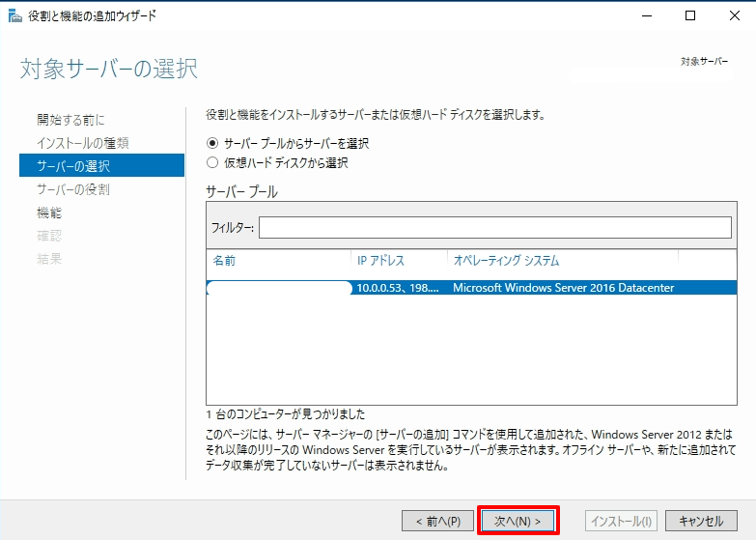Click the disabled インストール(I) button
This screenshot has width=756, height=540.
coord(621,521)
